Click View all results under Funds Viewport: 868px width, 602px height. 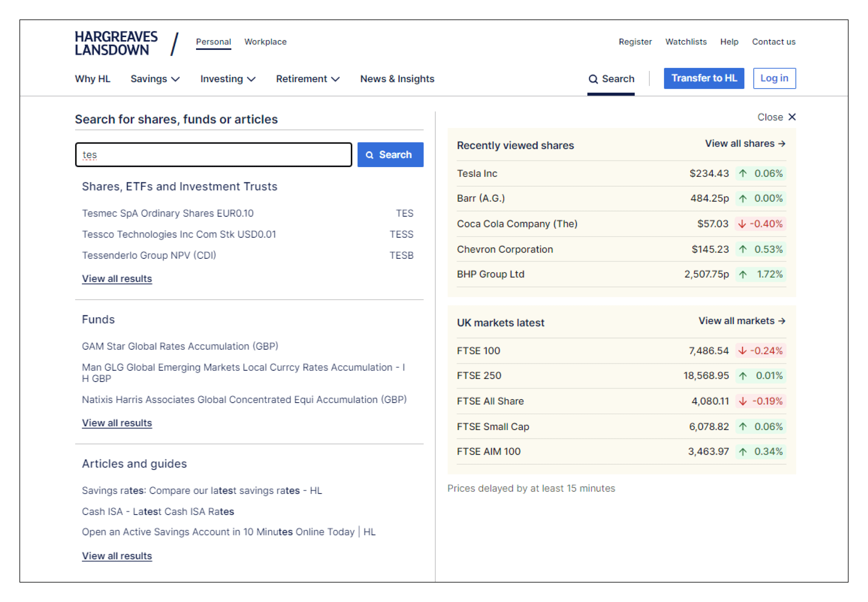(117, 423)
